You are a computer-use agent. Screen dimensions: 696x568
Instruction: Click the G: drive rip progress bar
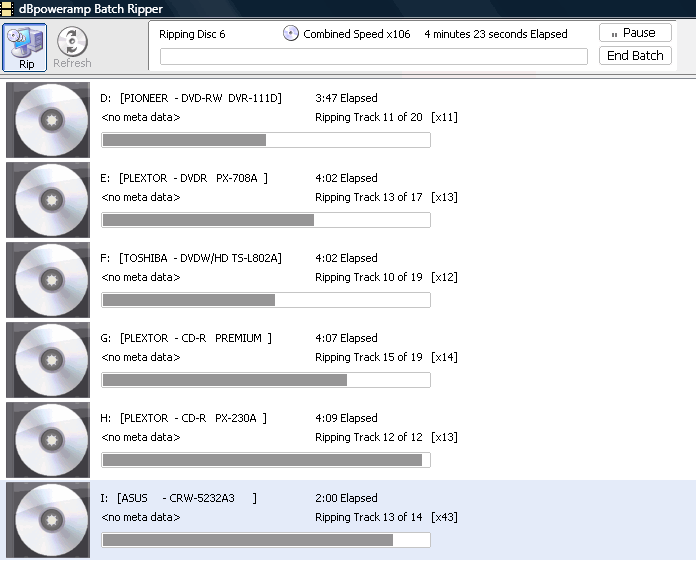[x=266, y=380]
